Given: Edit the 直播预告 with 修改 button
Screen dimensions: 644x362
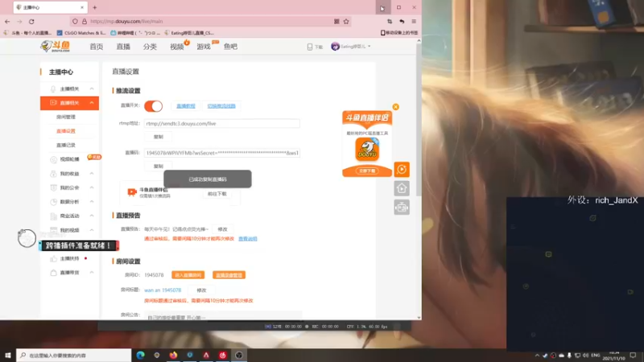Looking at the screenshot, I should pos(223,229).
